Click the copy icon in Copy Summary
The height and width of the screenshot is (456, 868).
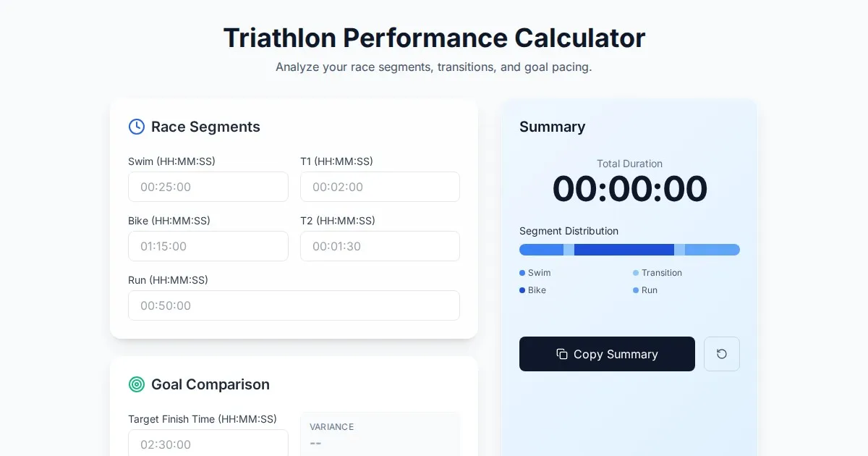pos(562,354)
